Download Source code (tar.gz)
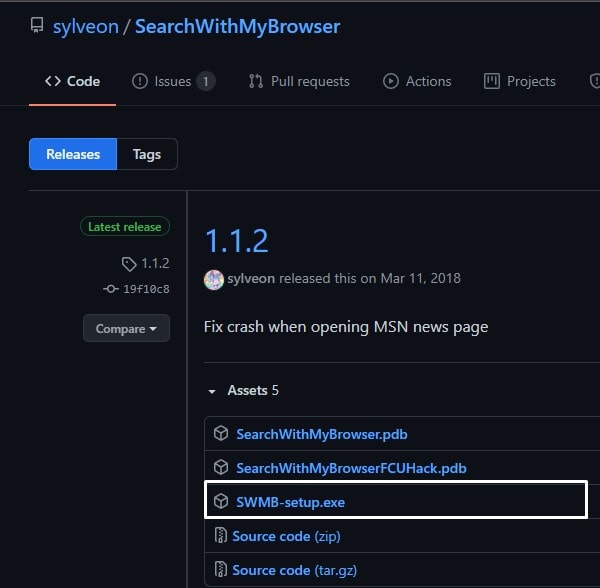 pyautogui.click(x=295, y=570)
